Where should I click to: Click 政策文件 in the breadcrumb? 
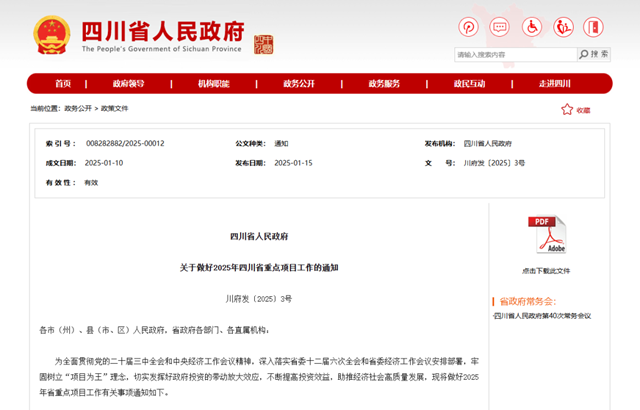pyautogui.click(x=114, y=109)
